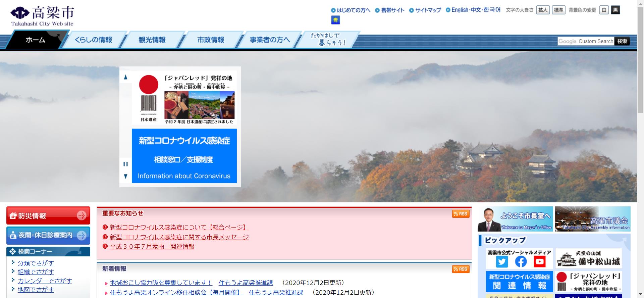Show next slide with down arrow
Screen dimensions: 644x298
point(125,176)
